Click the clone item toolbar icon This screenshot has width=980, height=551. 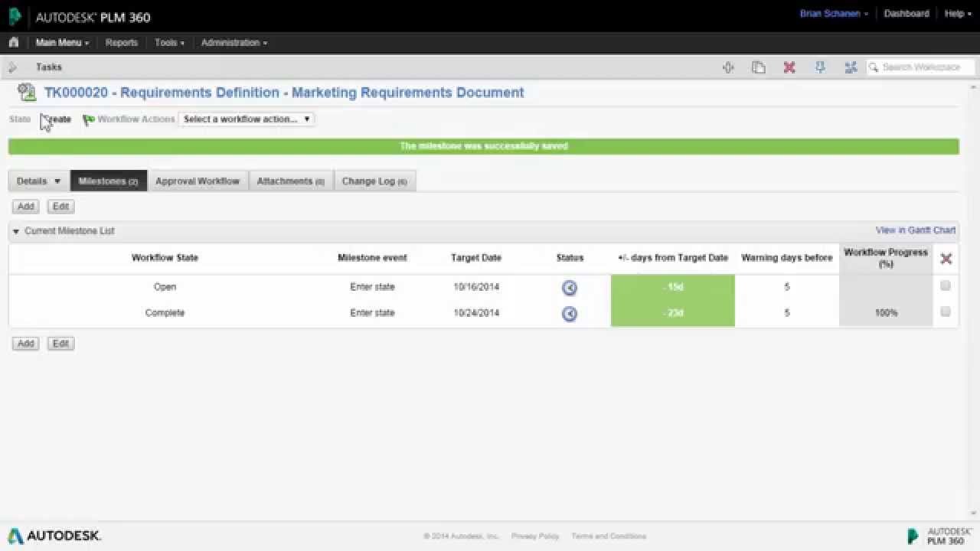pos(759,67)
